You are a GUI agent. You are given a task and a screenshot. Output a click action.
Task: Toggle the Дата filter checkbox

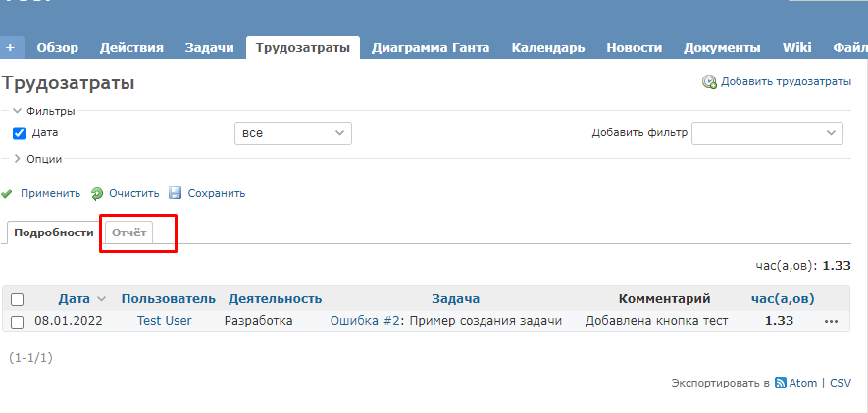tap(19, 133)
